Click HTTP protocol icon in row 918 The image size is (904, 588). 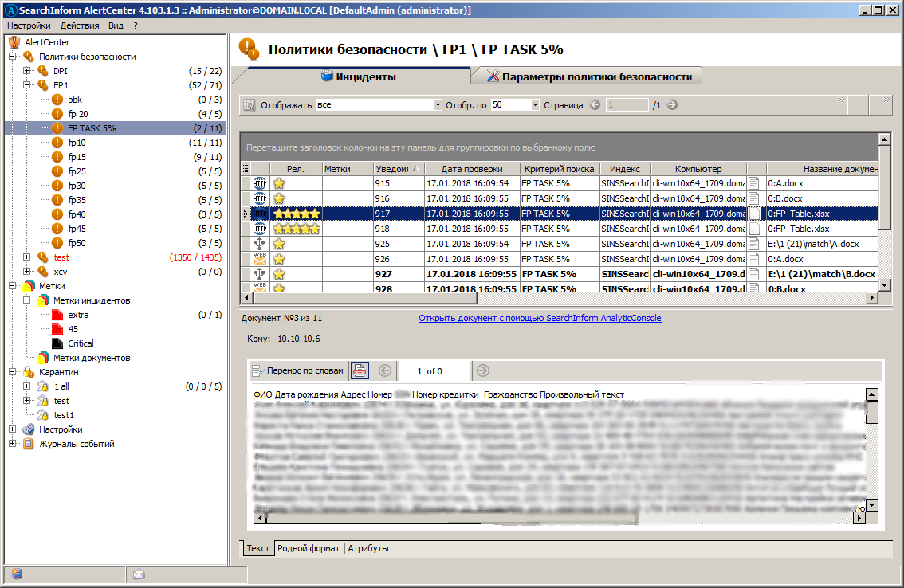(260, 229)
